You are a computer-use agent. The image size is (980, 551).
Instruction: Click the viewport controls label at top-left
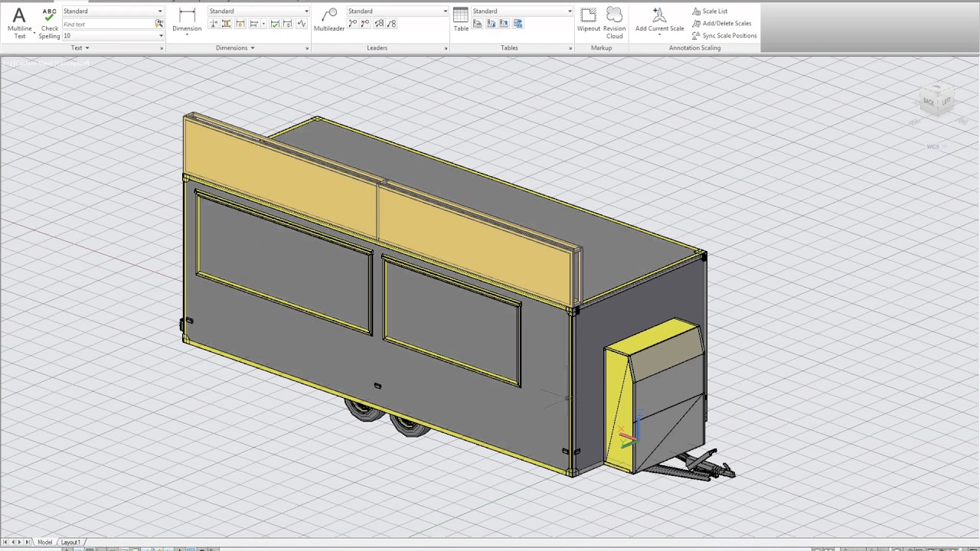47,63
